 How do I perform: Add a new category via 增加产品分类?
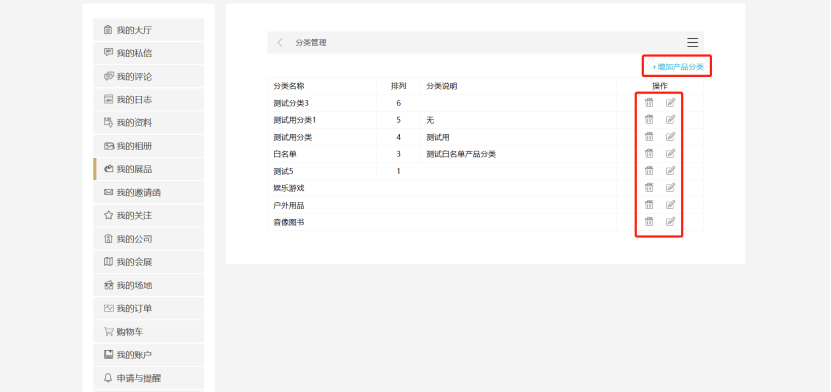678,67
